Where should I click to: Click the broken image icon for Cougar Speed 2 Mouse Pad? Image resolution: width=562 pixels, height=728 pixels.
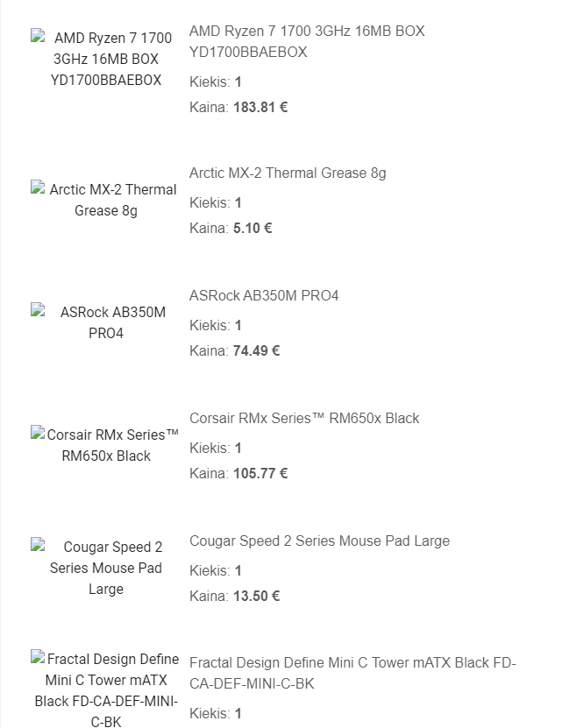coord(38,545)
